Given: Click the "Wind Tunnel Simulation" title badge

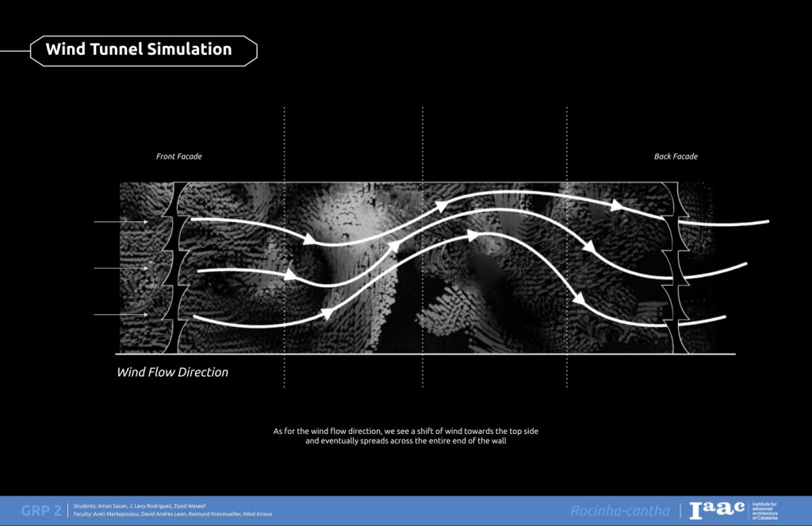Looking at the screenshot, I should (143, 50).
